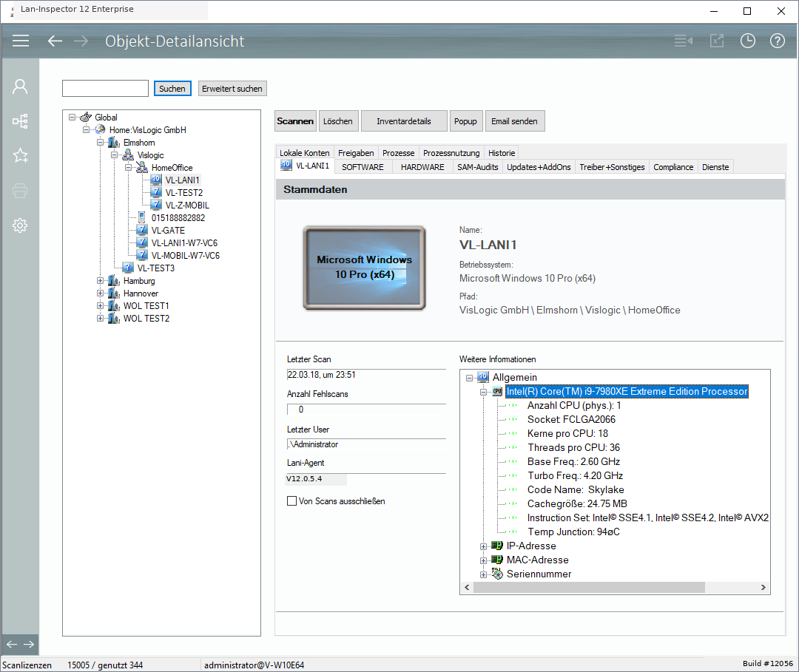Click the Vislogic group icon

129,155
